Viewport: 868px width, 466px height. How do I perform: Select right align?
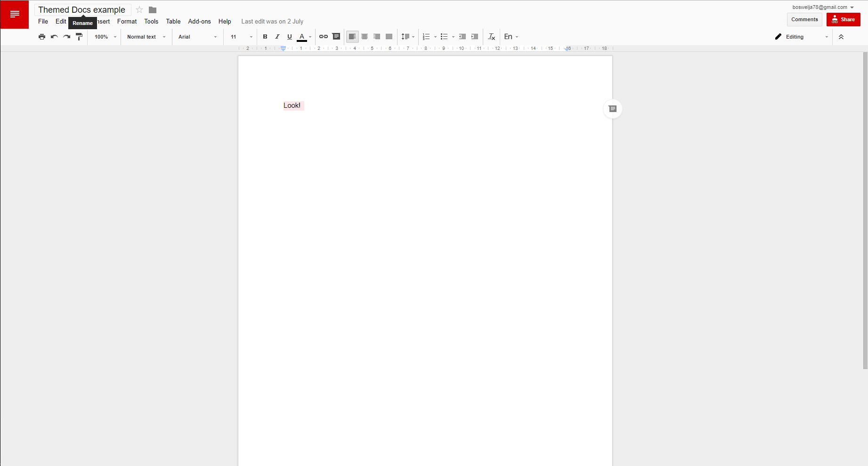[377, 37]
